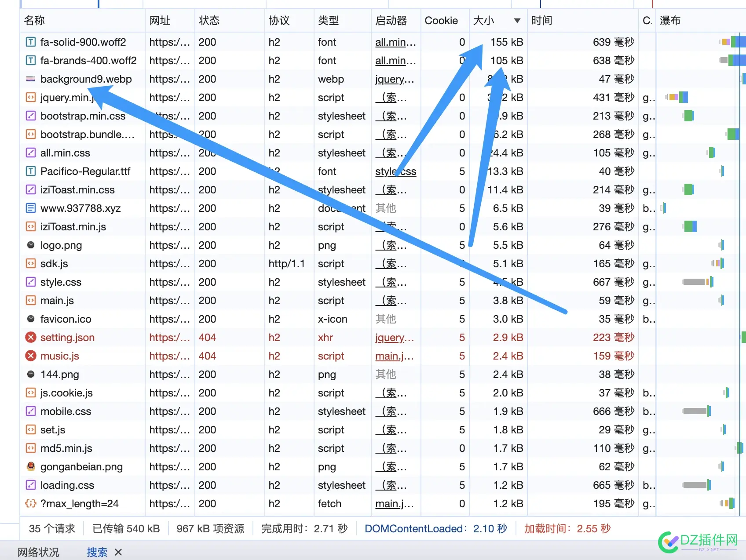This screenshot has width=746, height=560.
Task: Click the font icon beside fa-solid-900.woff2
Action: click(x=30, y=42)
